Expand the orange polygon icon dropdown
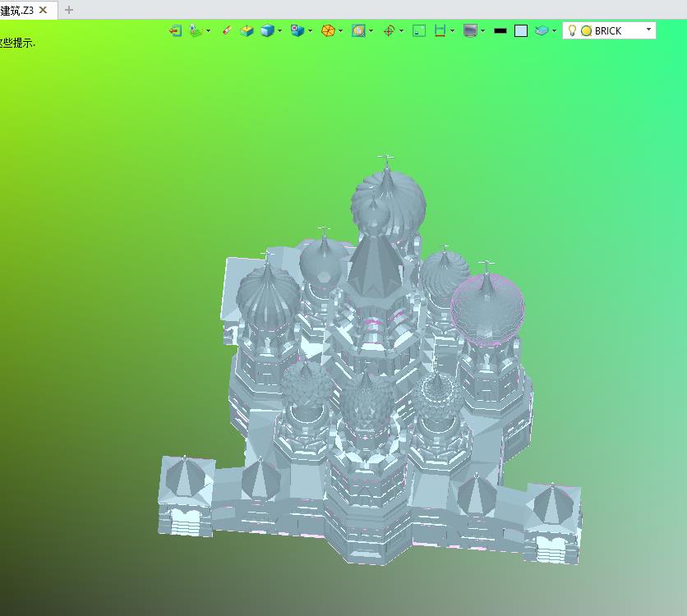687x616 pixels. (x=340, y=30)
